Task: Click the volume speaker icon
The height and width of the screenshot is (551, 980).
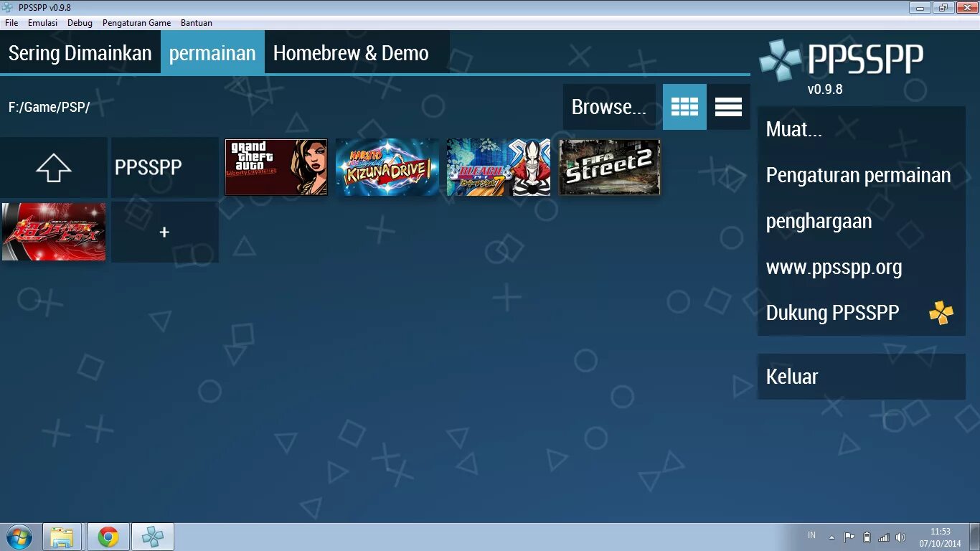Action: [901, 537]
